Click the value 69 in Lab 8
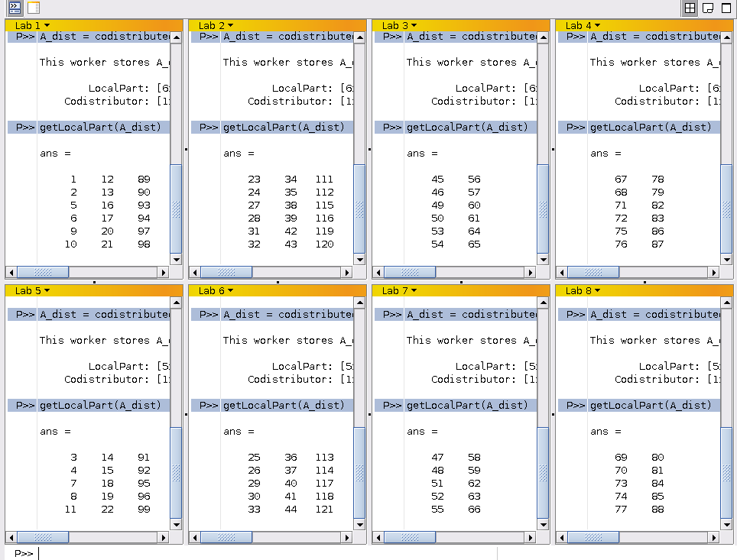The image size is (737, 560). pos(621,457)
